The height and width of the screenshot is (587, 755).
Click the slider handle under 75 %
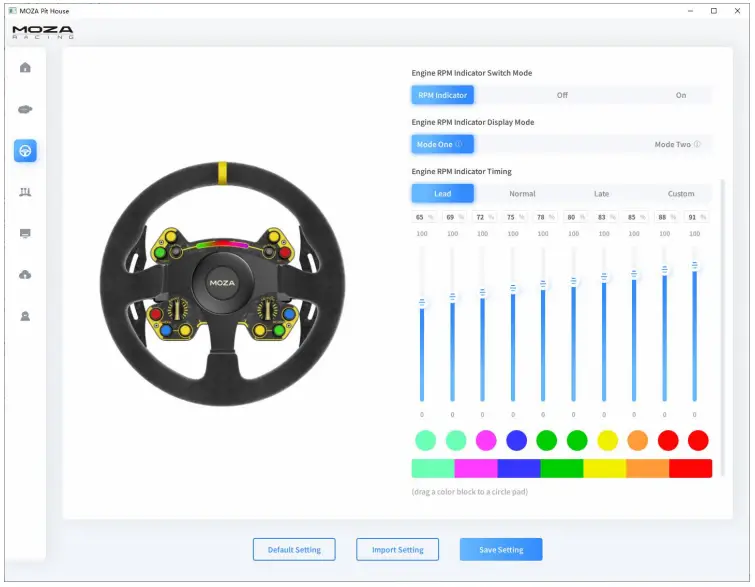tap(513, 289)
